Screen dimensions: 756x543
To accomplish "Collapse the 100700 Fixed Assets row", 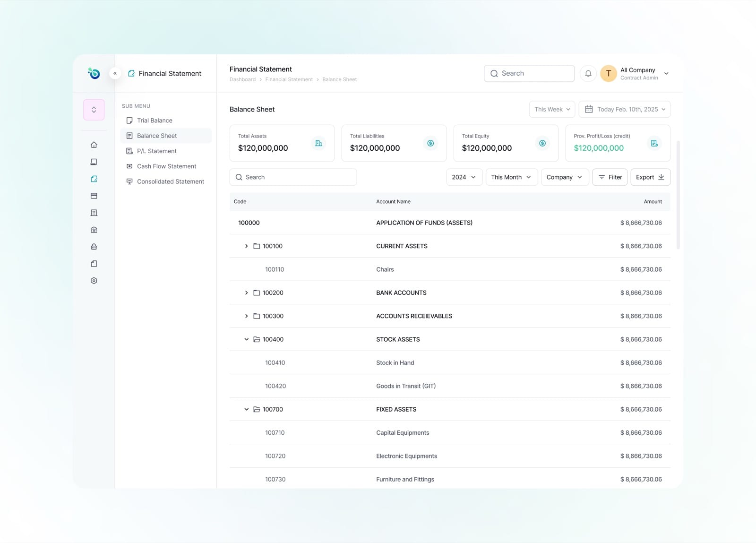I will pos(246,409).
